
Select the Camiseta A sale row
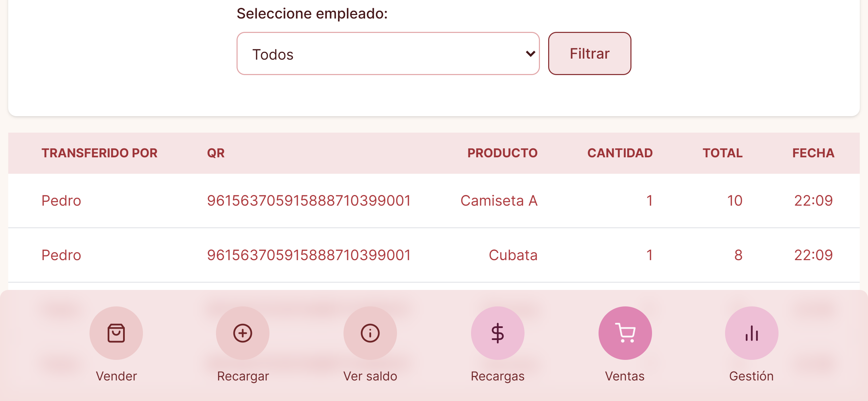point(434,200)
